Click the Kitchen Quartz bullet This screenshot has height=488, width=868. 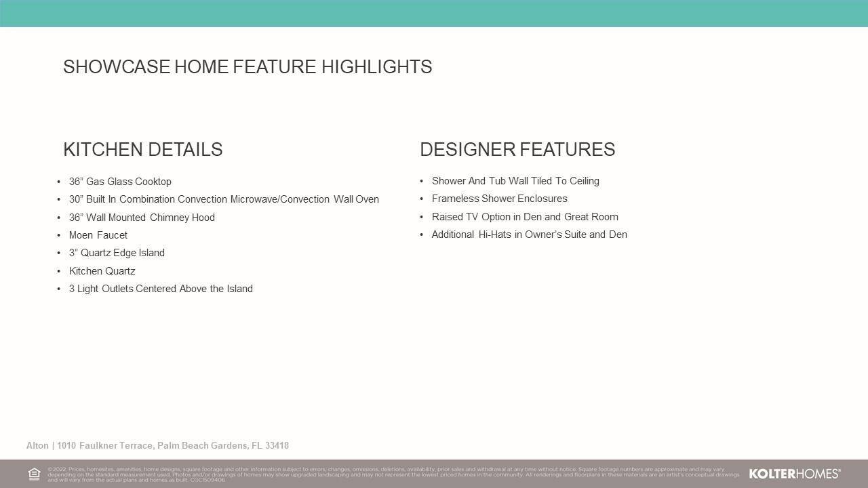tap(102, 271)
